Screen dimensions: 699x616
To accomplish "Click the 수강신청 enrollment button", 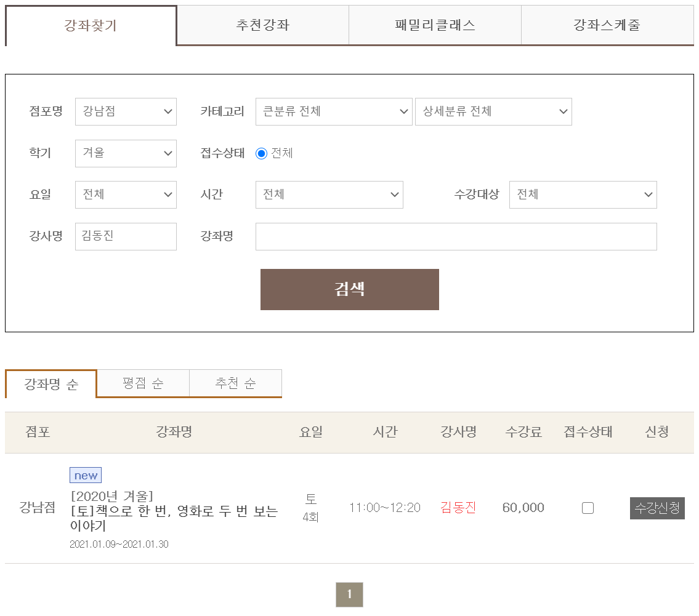I will tap(657, 508).
